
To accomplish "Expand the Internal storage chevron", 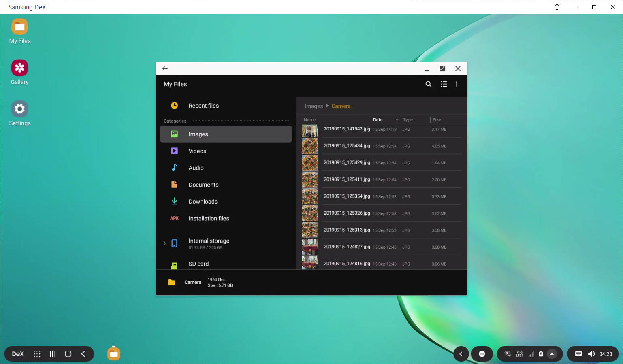I will [164, 243].
